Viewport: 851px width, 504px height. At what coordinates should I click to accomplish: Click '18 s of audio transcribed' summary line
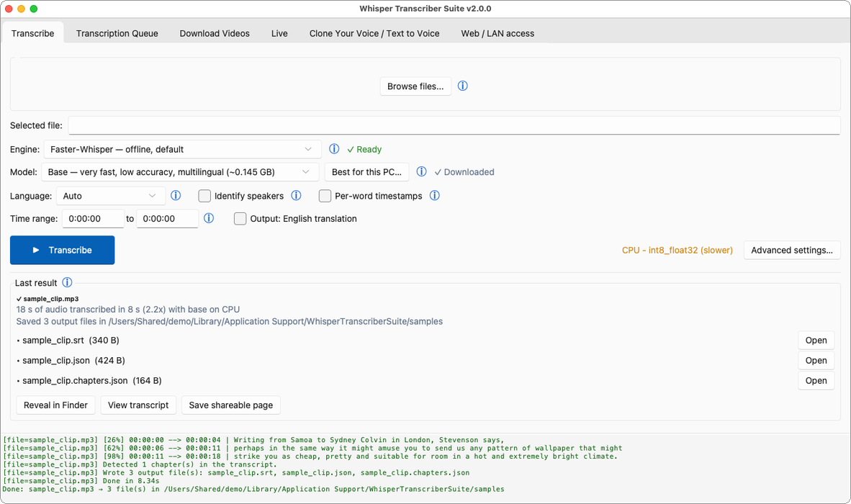tap(128, 309)
